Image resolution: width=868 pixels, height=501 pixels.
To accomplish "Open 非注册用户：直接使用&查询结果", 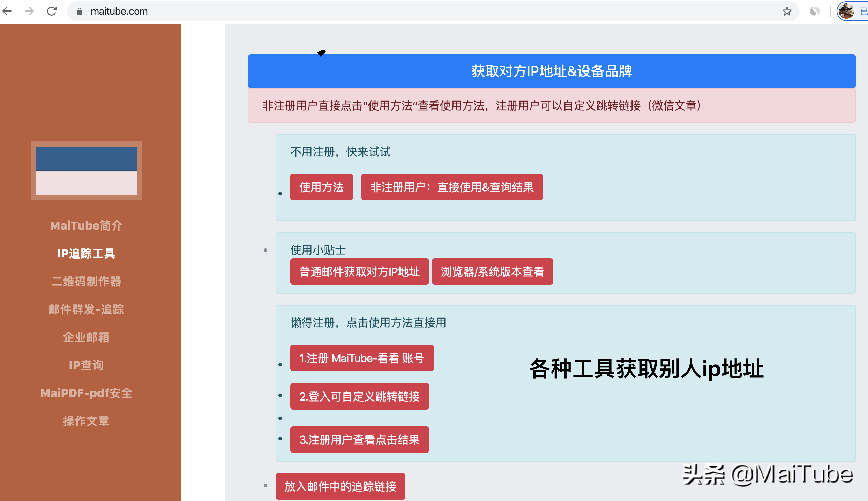I will [x=452, y=187].
